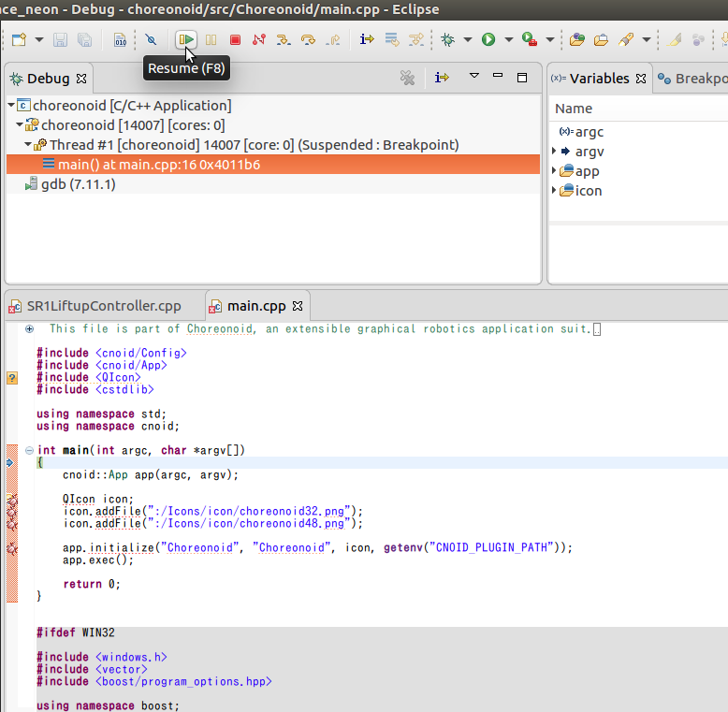Collapse the main function fold marker
Screen dimensions: 728x712
pyautogui.click(x=29, y=450)
